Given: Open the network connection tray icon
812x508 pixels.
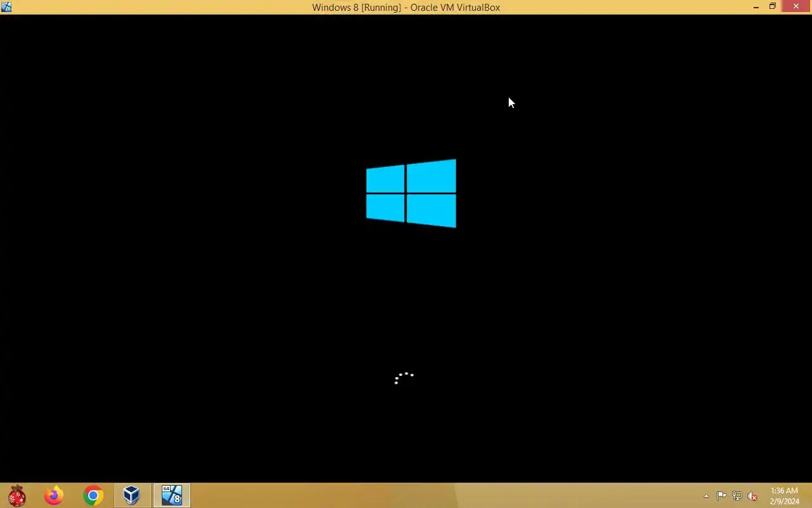Looking at the screenshot, I should (737, 496).
